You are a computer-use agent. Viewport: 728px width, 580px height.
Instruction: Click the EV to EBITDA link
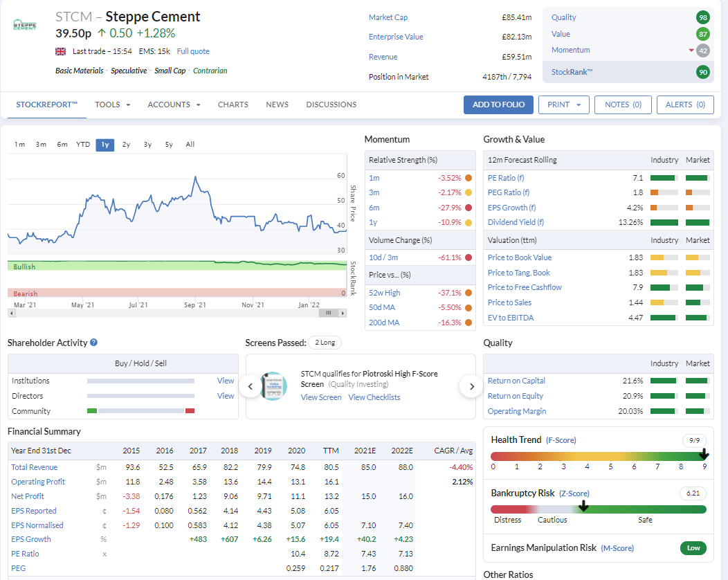511,318
